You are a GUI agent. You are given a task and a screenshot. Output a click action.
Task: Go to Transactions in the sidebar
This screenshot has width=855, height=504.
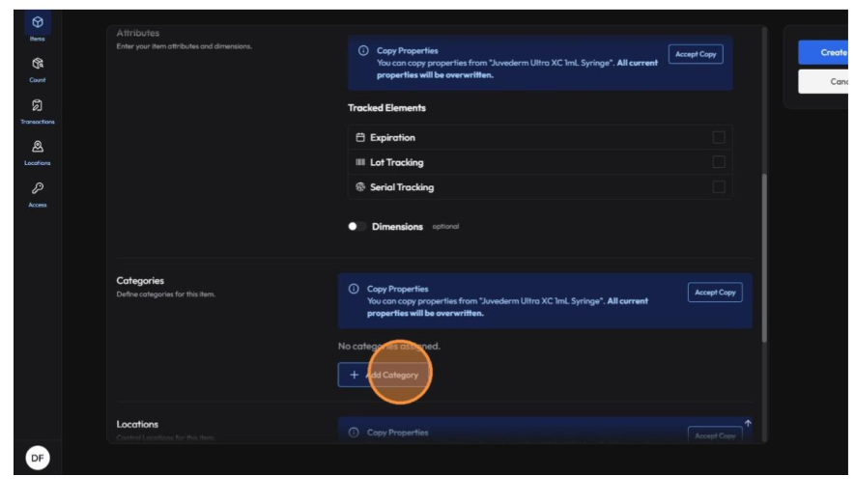(37, 111)
